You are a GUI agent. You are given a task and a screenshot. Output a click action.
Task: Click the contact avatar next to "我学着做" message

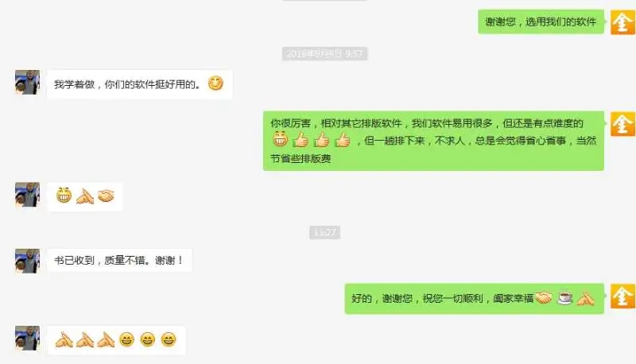point(28,83)
